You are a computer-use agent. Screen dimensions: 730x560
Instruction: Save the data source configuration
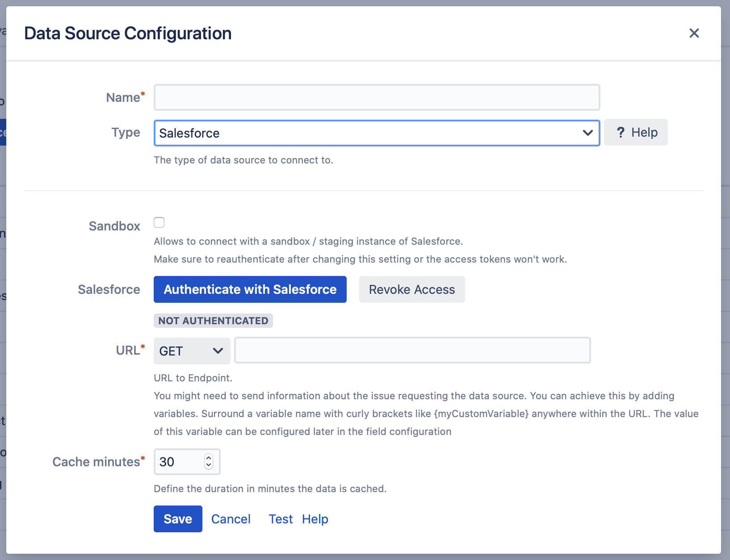click(178, 519)
